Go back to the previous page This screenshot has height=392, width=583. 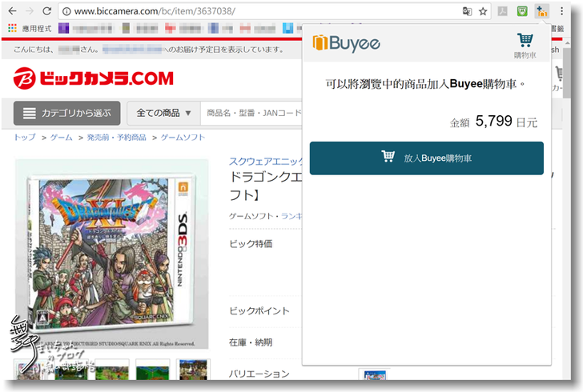[11, 12]
